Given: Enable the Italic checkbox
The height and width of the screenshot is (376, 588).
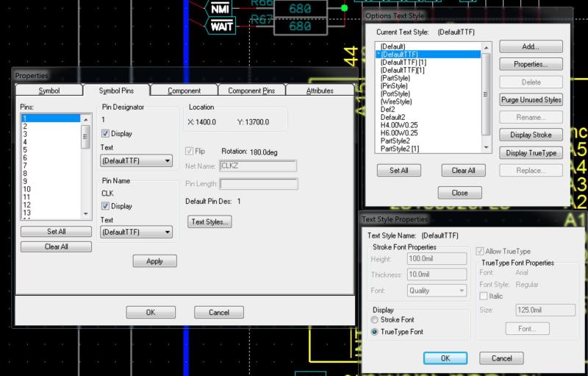Looking at the screenshot, I should (x=484, y=295).
